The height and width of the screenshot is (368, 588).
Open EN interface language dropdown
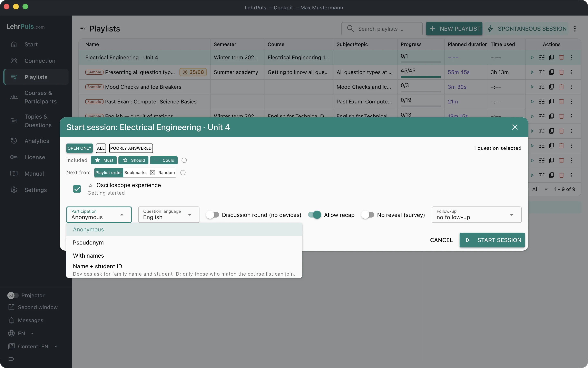click(21, 333)
